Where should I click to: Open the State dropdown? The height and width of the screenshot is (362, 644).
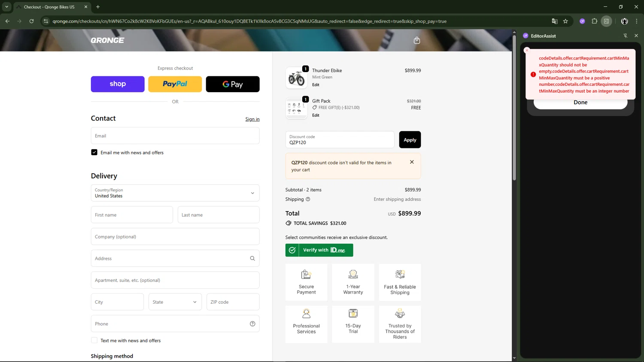[175, 302]
